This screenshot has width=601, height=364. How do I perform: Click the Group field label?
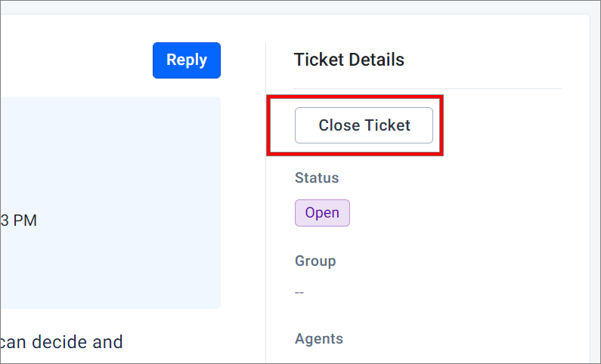pos(315,261)
